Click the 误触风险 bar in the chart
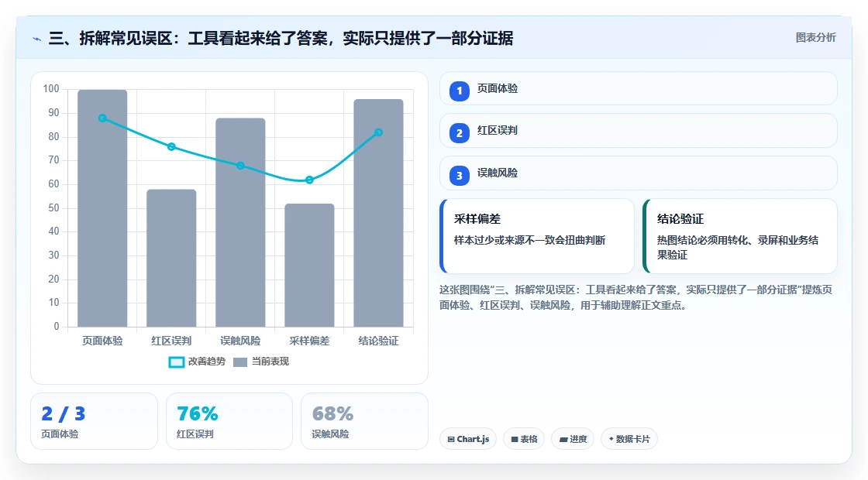Screen dimensions: 868x480 click(x=240, y=222)
